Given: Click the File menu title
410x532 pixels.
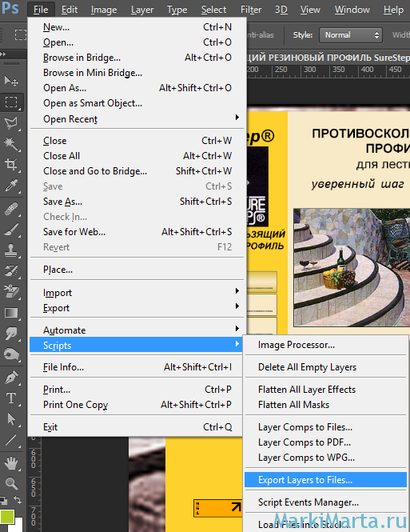Looking at the screenshot, I should tap(41, 10).
